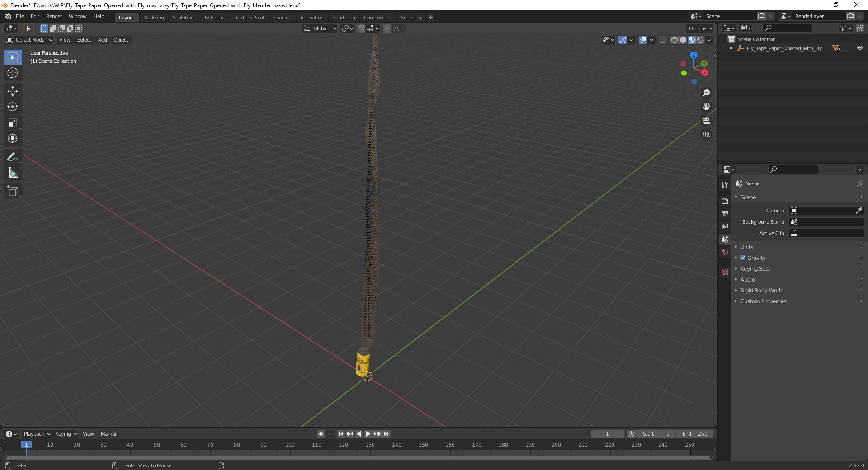Open the Render properties tab
This screenshot has width=868, height=470.
tap(725, 201)
